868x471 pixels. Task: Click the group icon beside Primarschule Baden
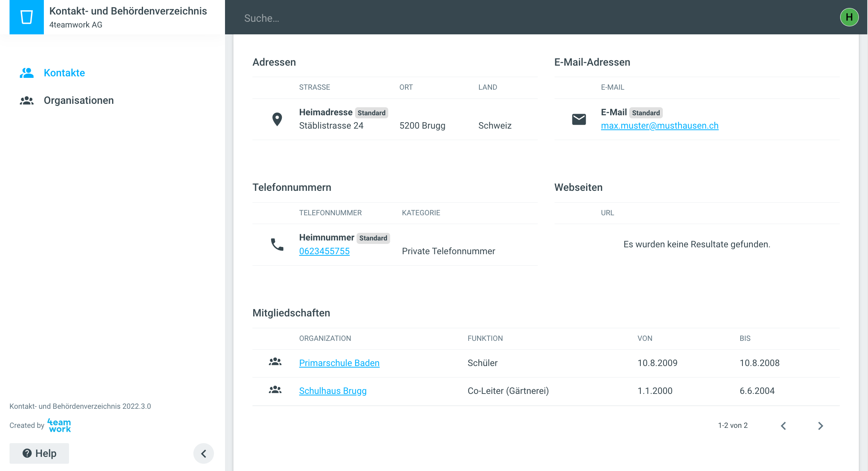[x=275, y=362]
